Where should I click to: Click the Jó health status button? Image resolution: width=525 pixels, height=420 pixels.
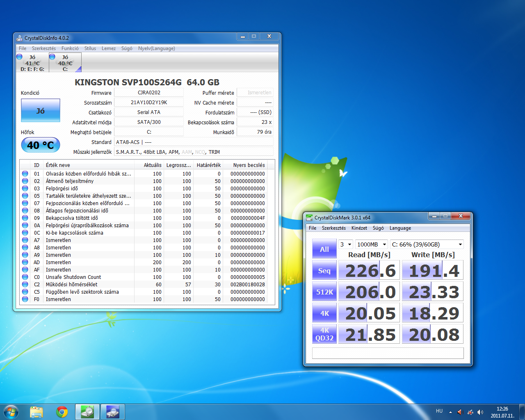point(41,110)
